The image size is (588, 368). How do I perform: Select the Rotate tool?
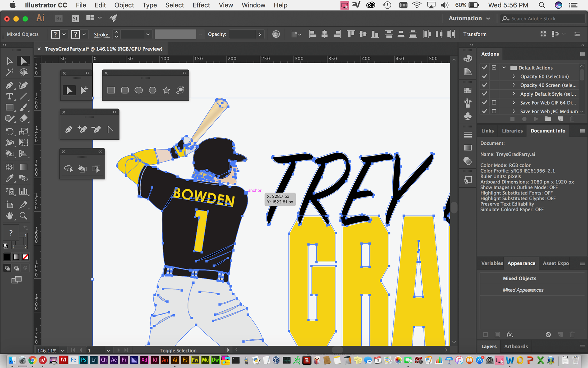(x=9, y=132)
